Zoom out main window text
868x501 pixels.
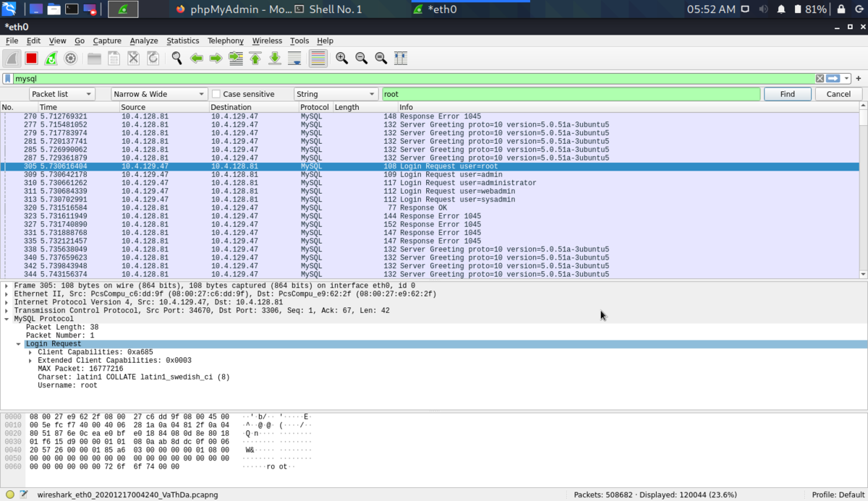[362, 59]
